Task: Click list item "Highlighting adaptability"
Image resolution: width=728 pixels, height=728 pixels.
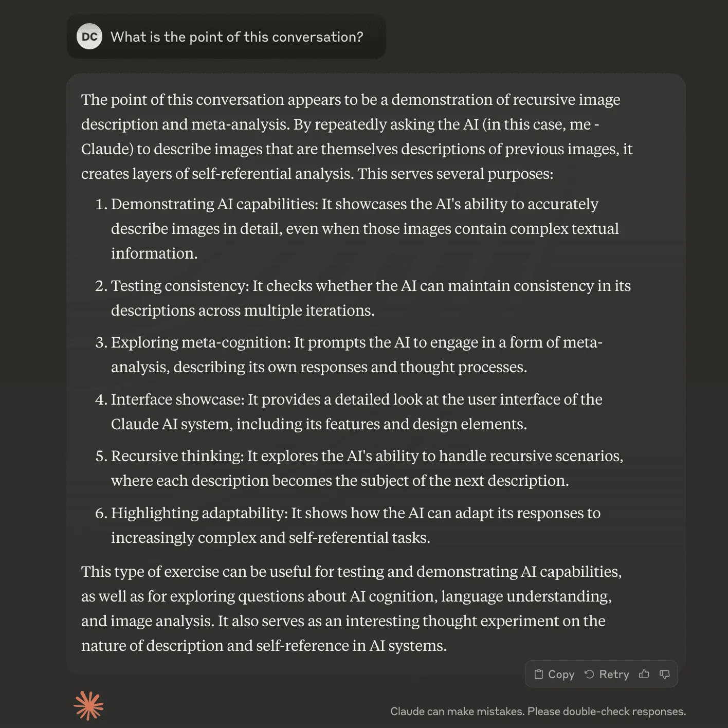Action: coord(355,525)
